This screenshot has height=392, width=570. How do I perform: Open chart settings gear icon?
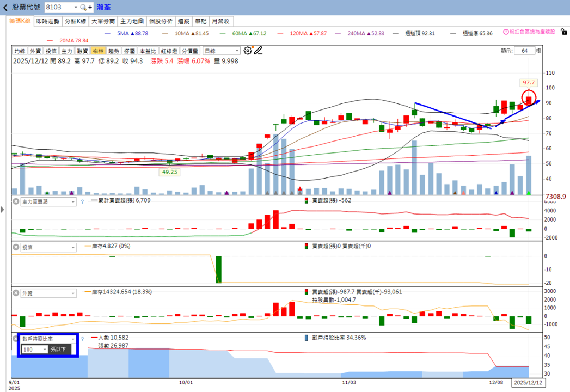click(x=248, y=51)
